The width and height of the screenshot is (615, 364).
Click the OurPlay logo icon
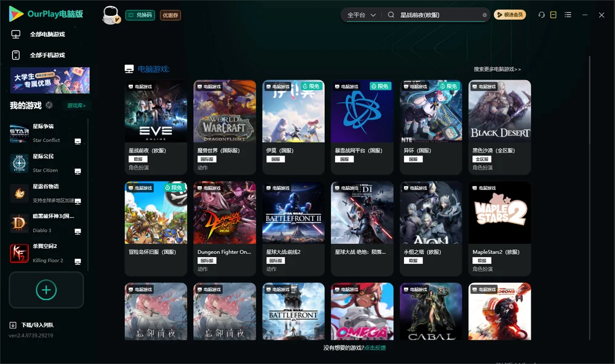click(16, 14)
